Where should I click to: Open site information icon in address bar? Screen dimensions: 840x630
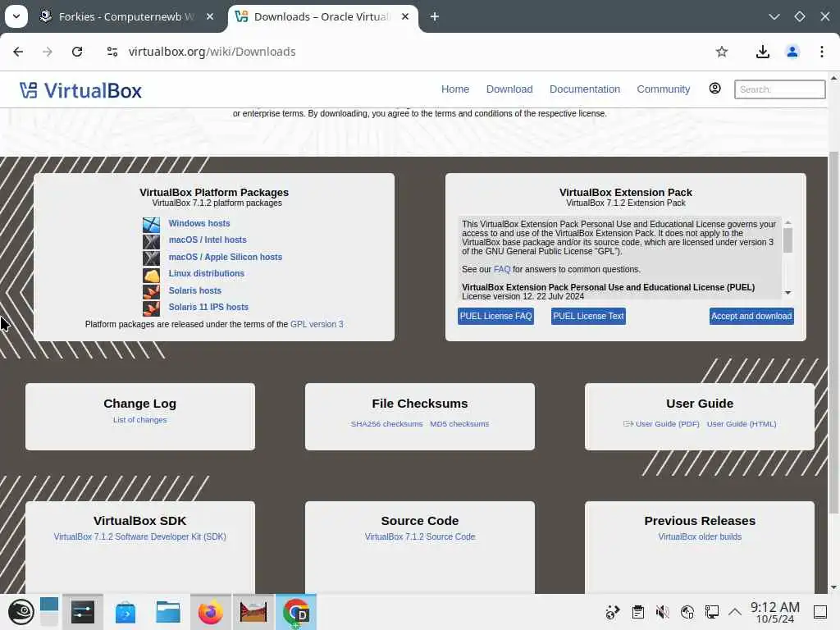click(x=112, y=52)
